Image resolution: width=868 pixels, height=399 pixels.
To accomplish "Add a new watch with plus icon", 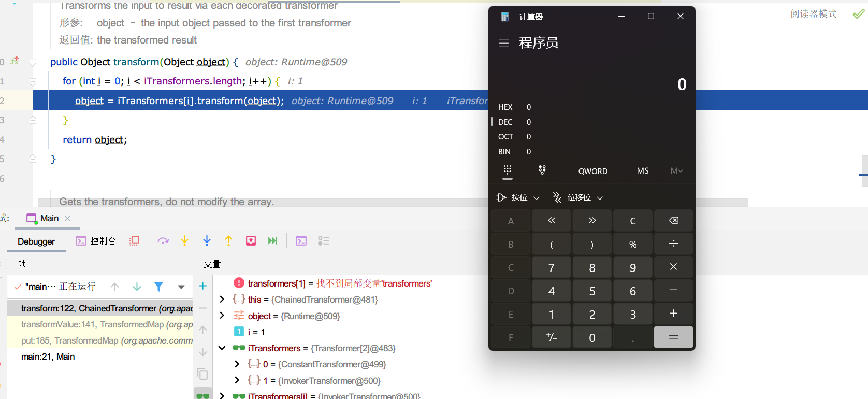I will [202, 286].
